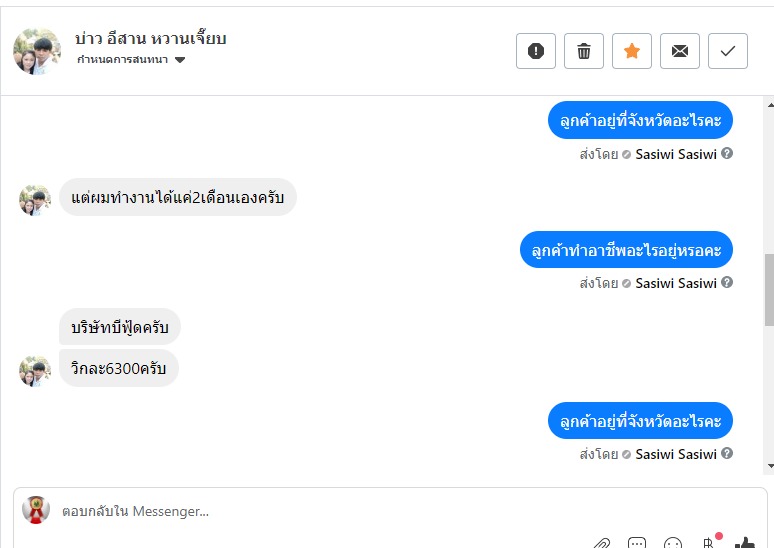Delete conversation using trash icon
The width and height of the screenshot is (774, 548).
click(x=584, y=51)
